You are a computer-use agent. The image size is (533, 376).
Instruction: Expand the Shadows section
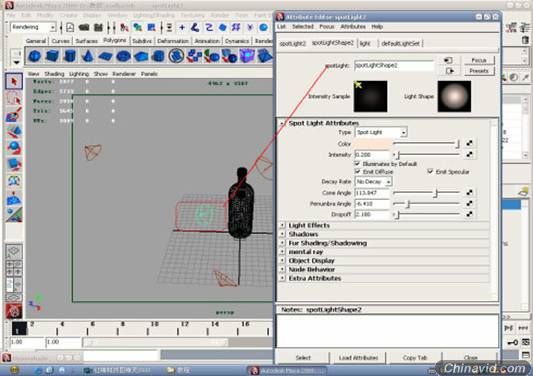point(282,234)
